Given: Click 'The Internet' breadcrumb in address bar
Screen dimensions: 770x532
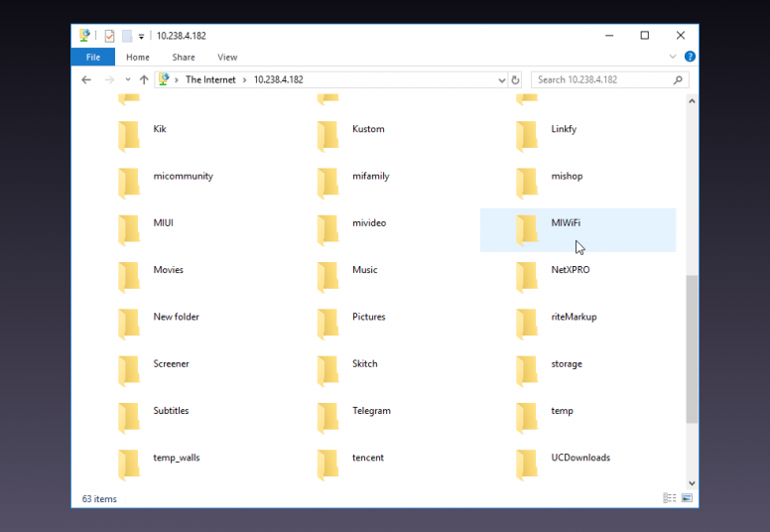Looking at the screenshot, I should coord(210,79).
